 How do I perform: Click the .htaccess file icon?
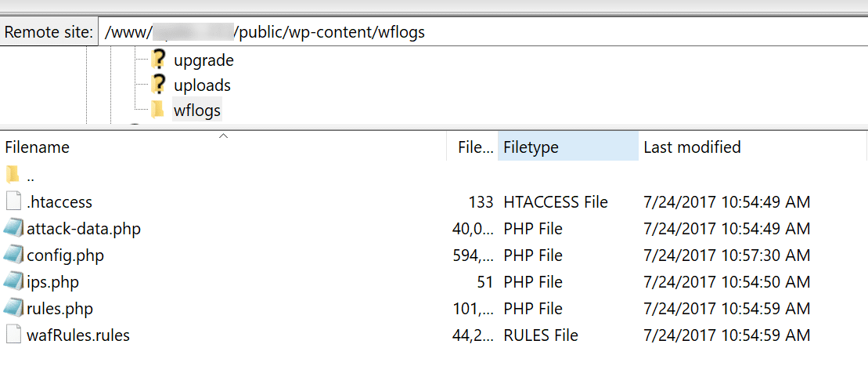(x=13, y=202)
